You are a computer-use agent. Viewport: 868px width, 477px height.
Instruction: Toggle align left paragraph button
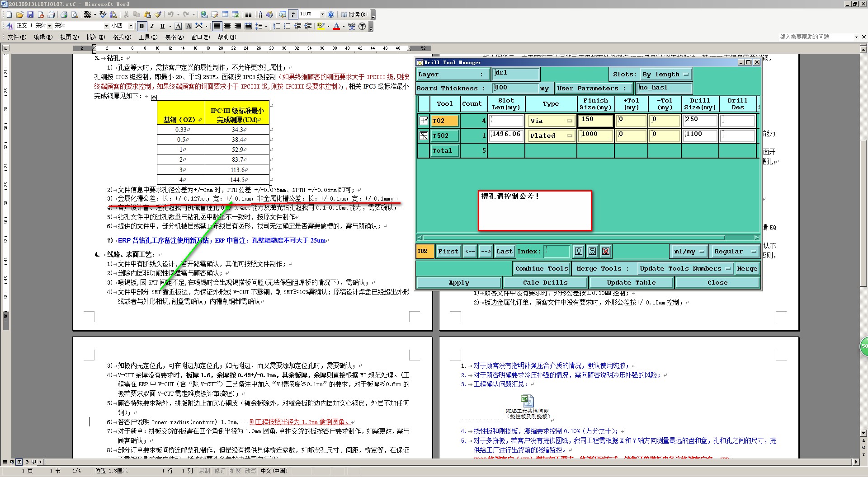pos(217,26)
